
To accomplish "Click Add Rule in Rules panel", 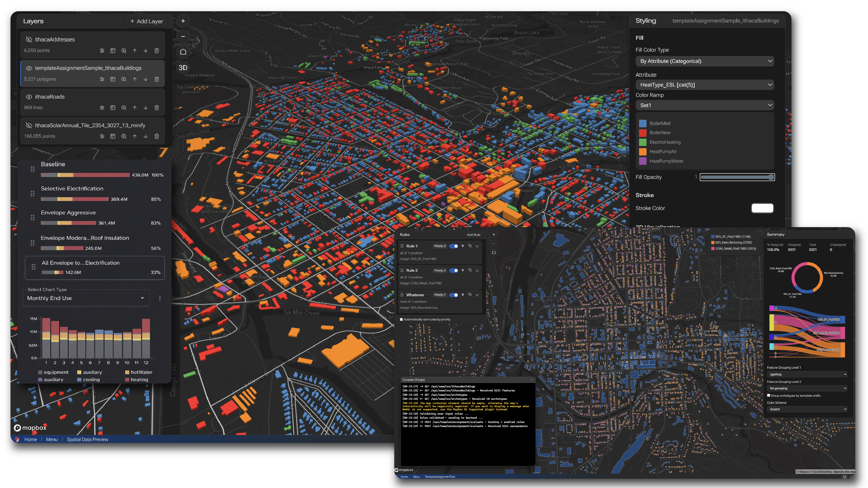I will point(473,235).
